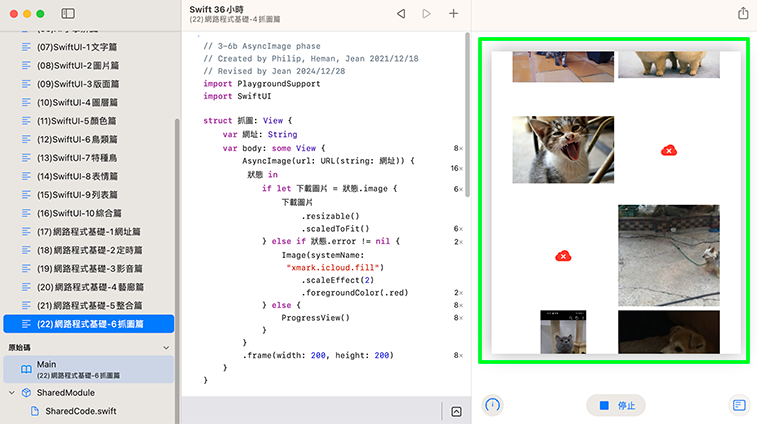Open page (17) 網路程式基礎-1網址篇
This screenshot has height=424, width=757.
86,232
